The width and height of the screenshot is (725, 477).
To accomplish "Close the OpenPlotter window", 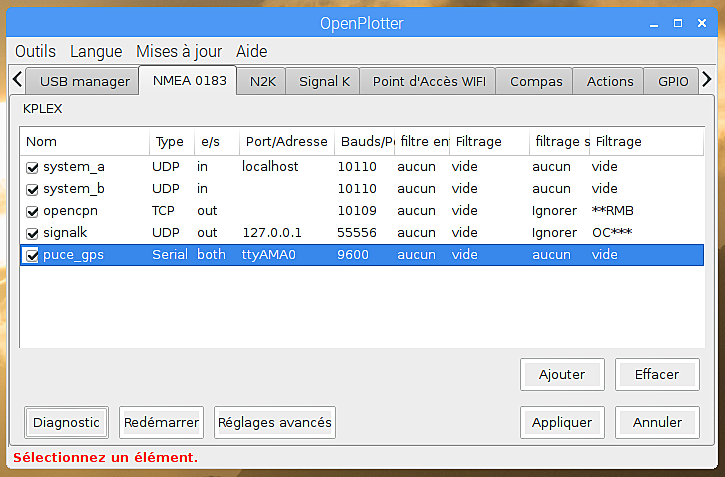I will [x=702, y=23].
